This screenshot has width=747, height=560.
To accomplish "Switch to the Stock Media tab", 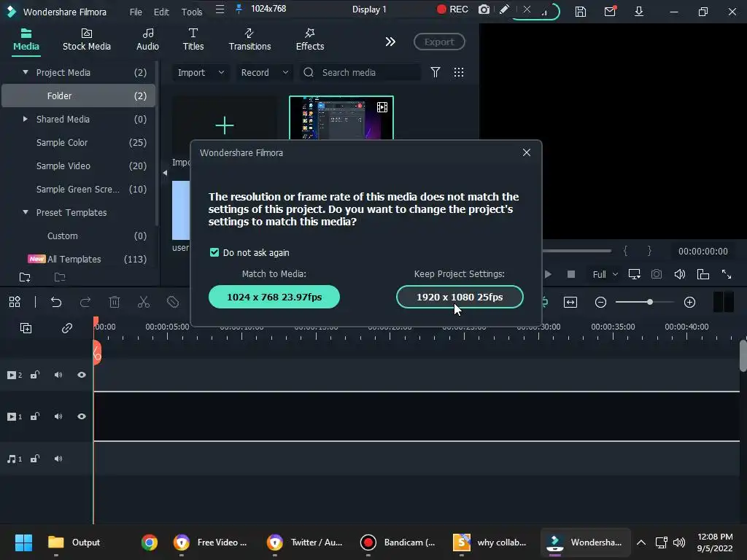I will [87, 39].
